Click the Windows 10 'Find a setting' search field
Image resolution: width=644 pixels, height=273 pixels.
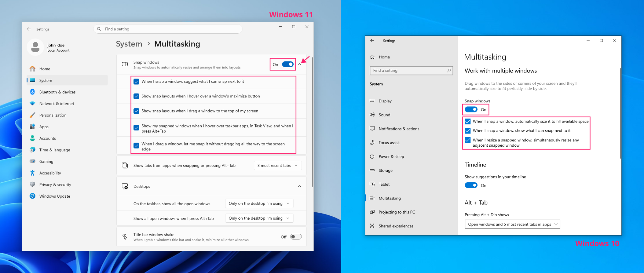click(x=411, y=70)
